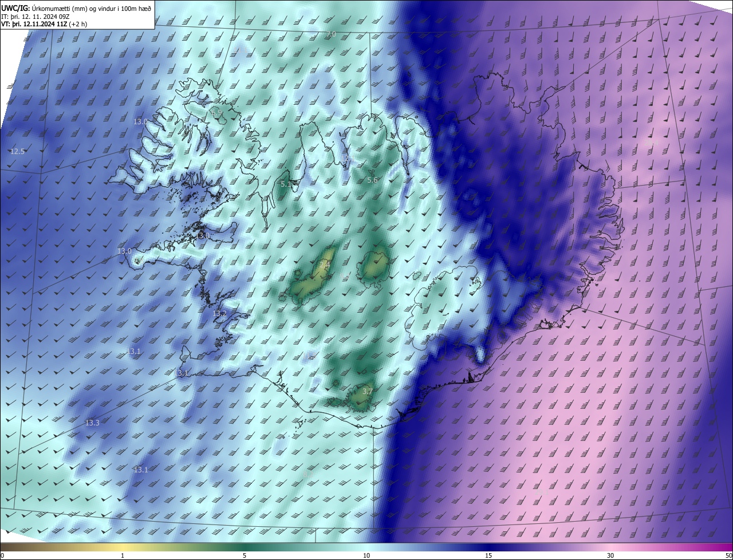Viewport: 733px width, 560px height.
Task: Click the 6.9 value label on the map
Action: click(217, 113)
